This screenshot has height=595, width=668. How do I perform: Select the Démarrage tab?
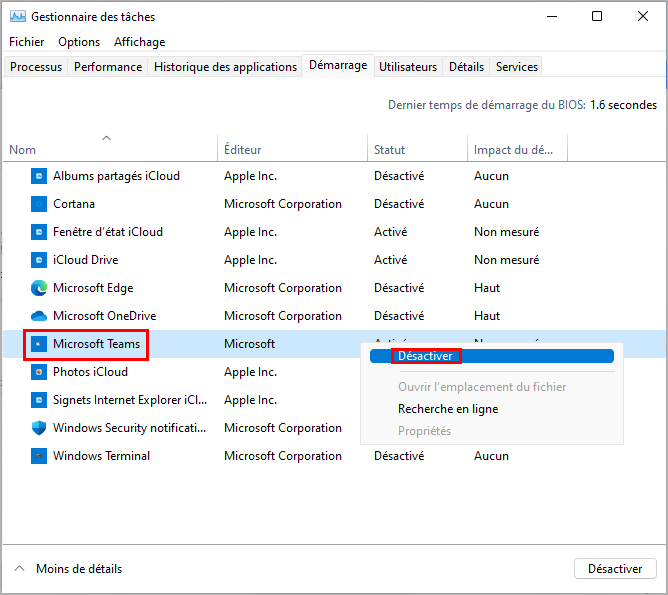tap(338, 66)
